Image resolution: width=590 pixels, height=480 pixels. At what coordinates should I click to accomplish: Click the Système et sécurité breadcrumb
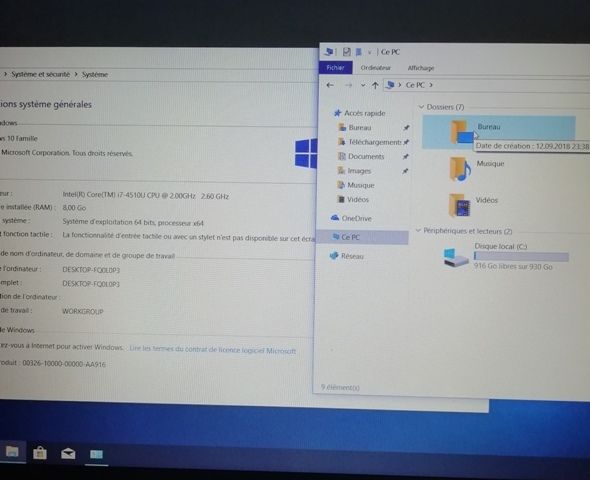[41, 74]
